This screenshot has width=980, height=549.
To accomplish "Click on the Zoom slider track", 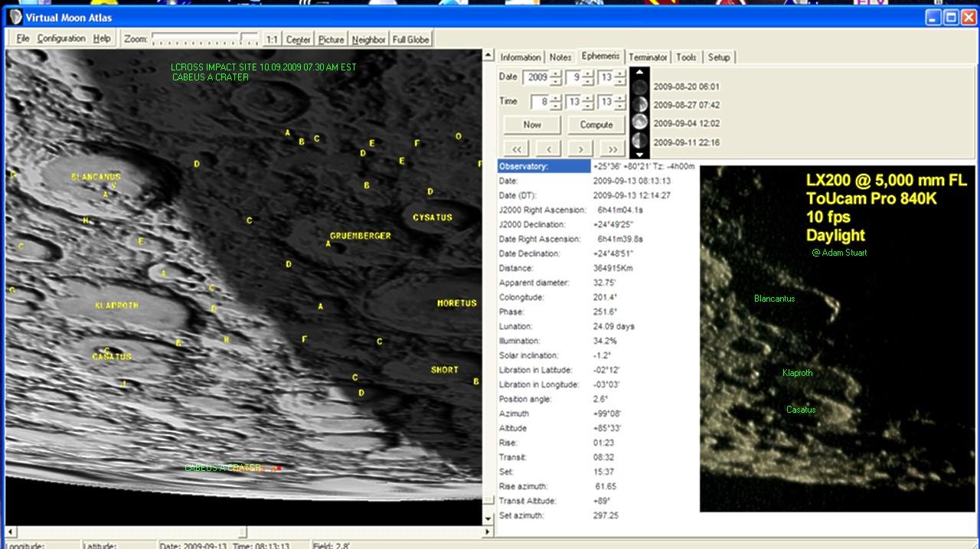I will (x=205, y=38).
